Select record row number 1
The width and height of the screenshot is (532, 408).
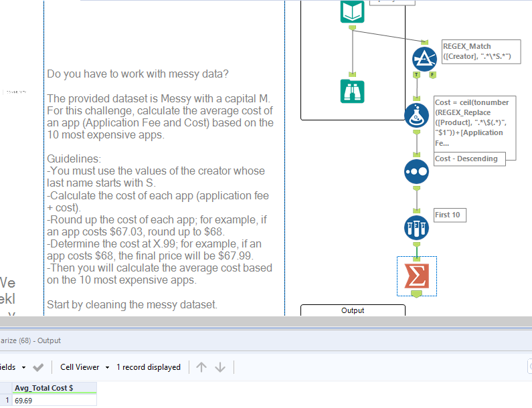(x=6, y=401)
